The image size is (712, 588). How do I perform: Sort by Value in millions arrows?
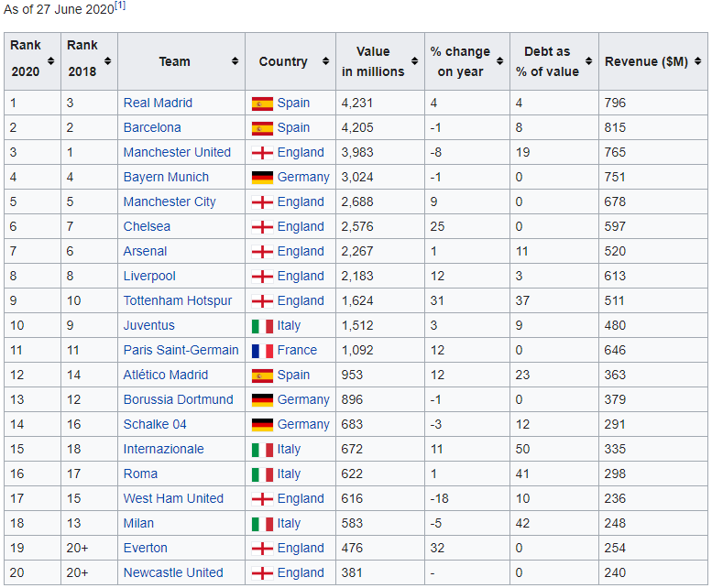(414, 60)
